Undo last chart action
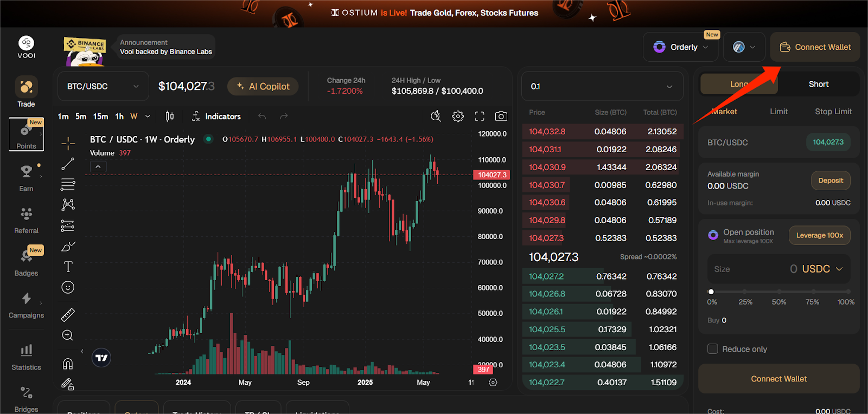The image size is (868, 414). (262, 116)
